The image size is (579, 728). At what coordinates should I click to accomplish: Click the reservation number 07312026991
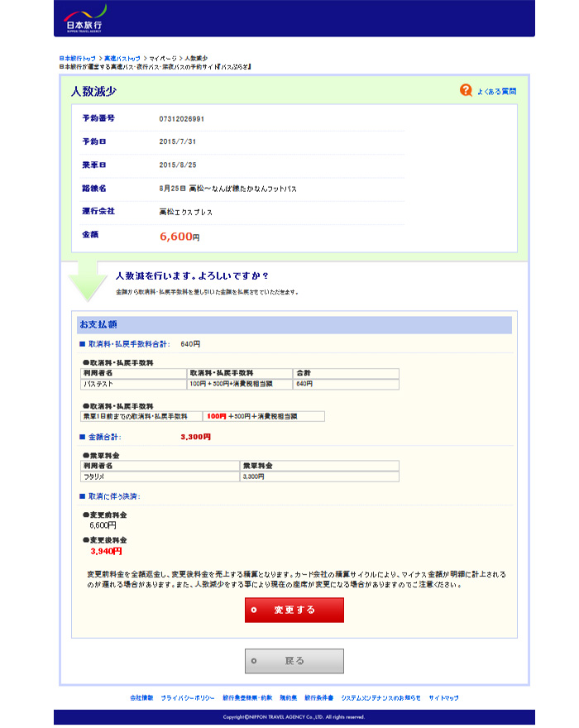tap(181, 119)
